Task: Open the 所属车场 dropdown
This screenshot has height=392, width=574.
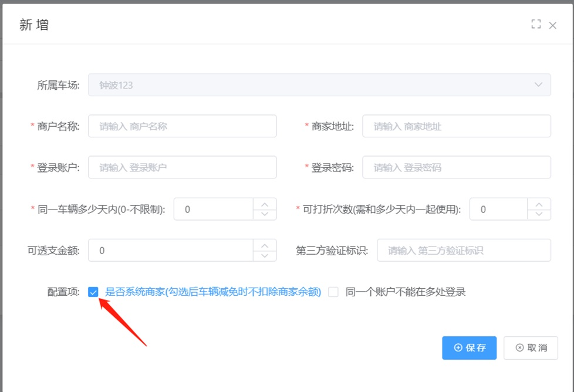Action: coord(319,85)
